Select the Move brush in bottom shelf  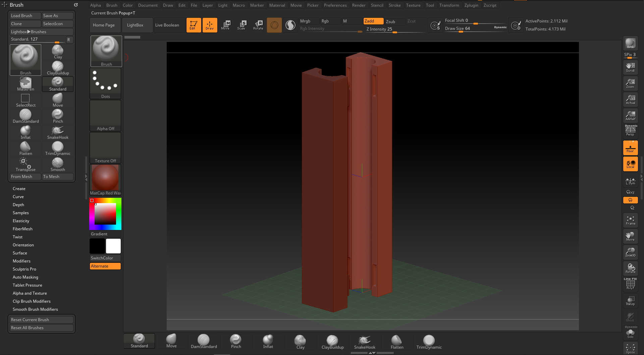171,341
